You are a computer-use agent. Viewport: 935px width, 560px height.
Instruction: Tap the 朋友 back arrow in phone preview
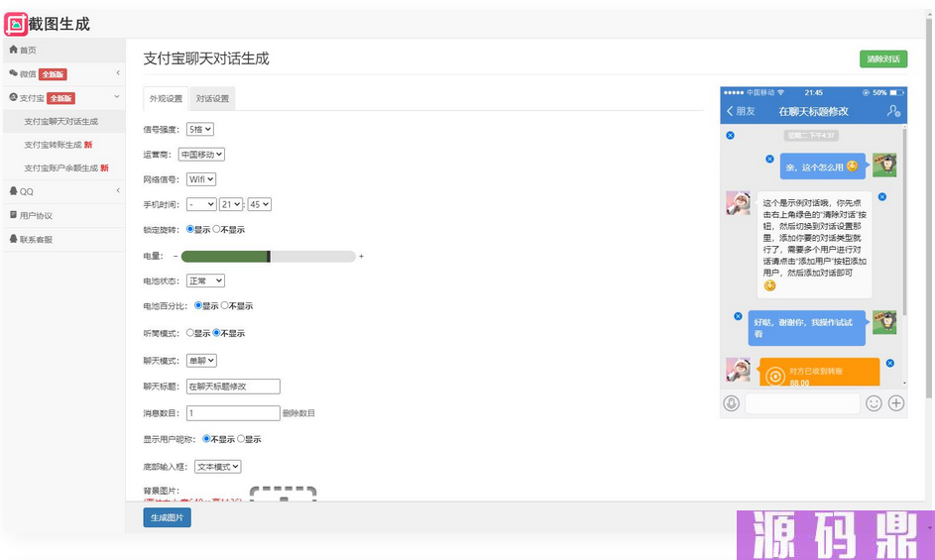741,111
